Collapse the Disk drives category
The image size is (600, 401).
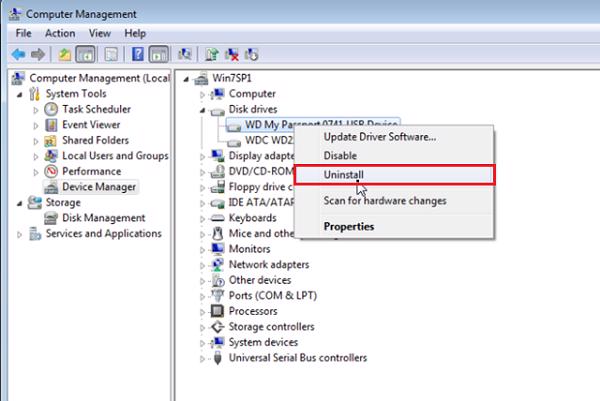[x=203, y=109]
